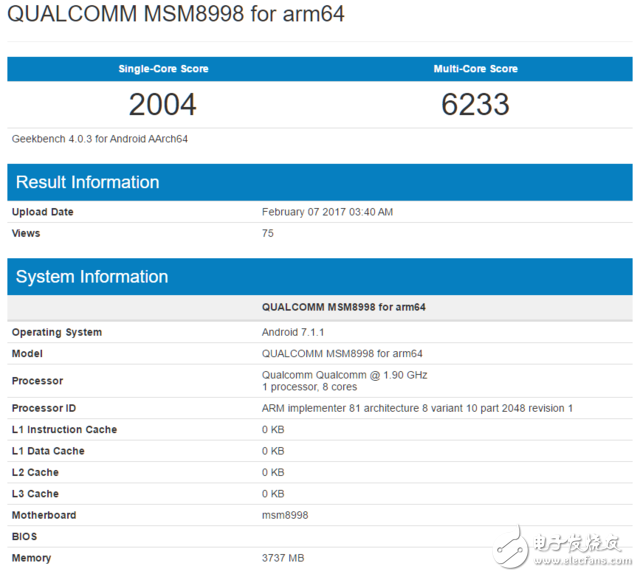Screen dimensions: 640x577
Task: Click the Upload Date row label
Action: pos(43,212)
